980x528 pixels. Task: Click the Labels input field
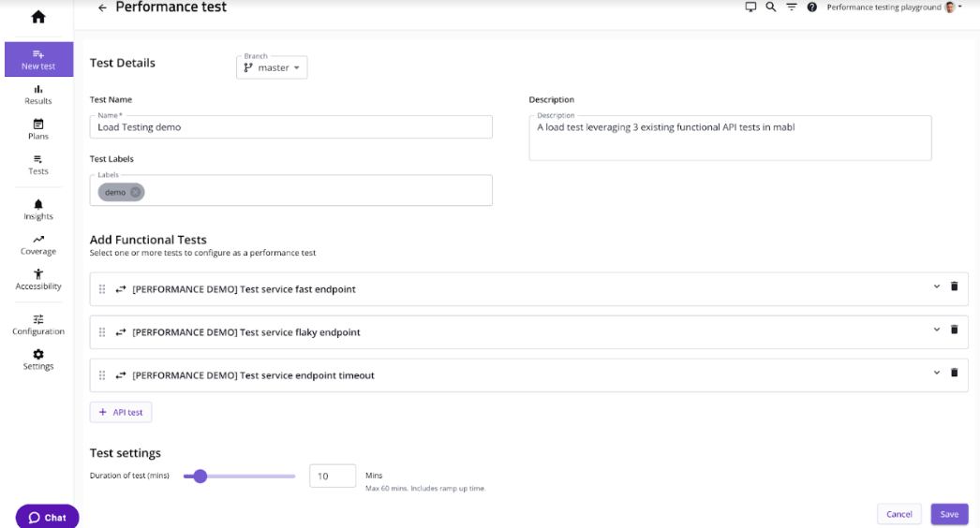(290, 191)
